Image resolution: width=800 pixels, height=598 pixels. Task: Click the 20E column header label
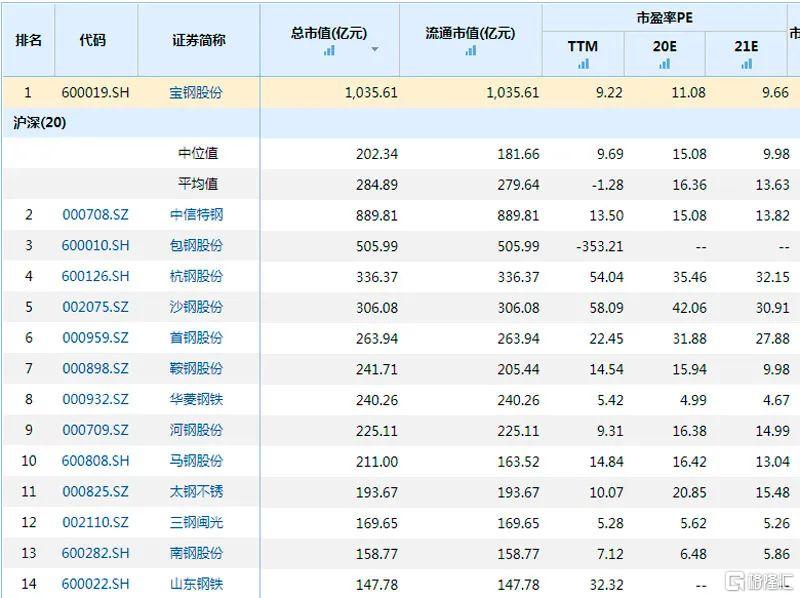(x=664, y=46)
